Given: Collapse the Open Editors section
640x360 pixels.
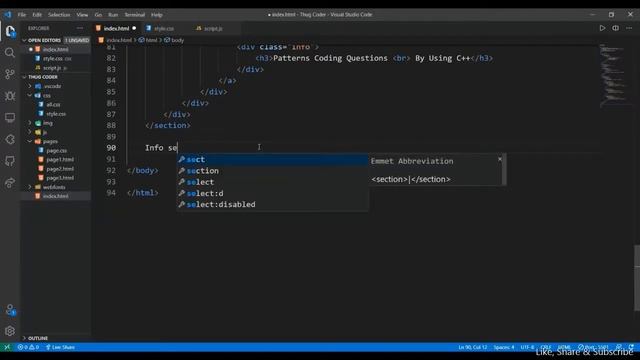Looking at the screenshot, I should (24, 40).
